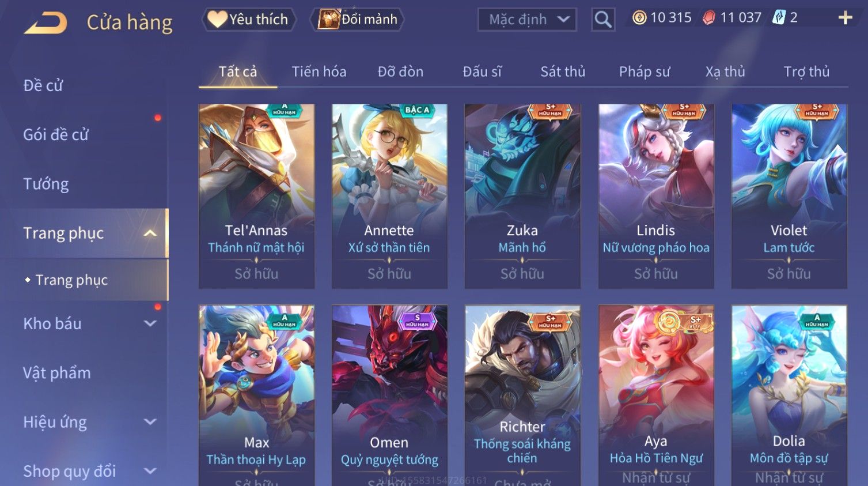Open the search magnifier icon
868x486 pixels.
pos(603,20)
